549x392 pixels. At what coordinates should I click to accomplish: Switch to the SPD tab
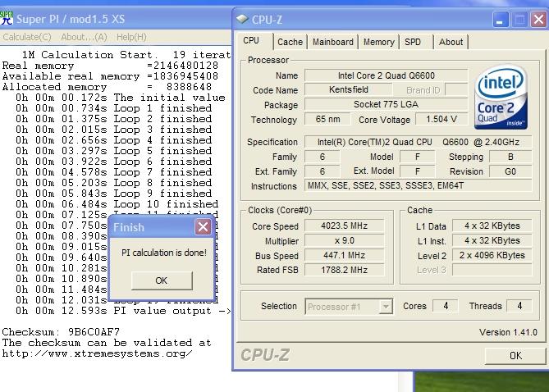coord(416,42)
